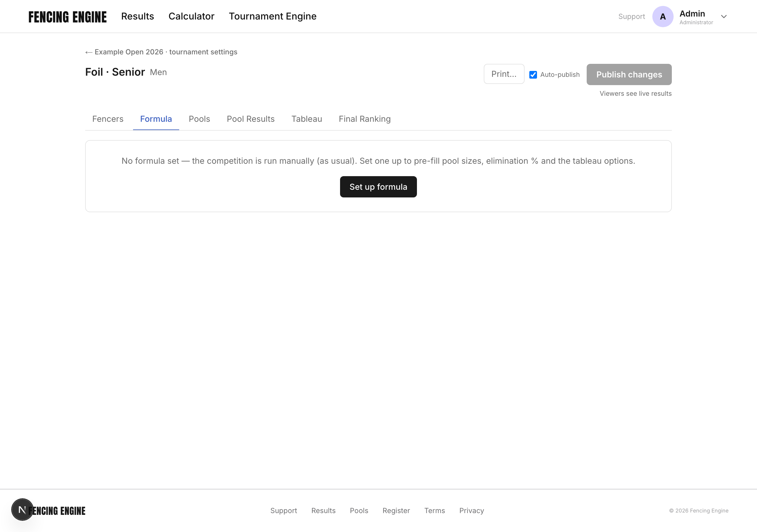Click the footer Register link

396,511
